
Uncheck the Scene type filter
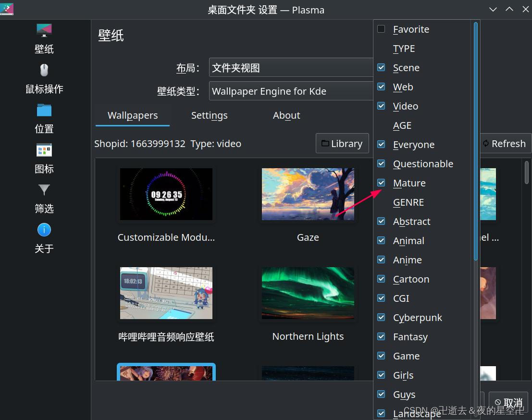click(x=381, y=67)
